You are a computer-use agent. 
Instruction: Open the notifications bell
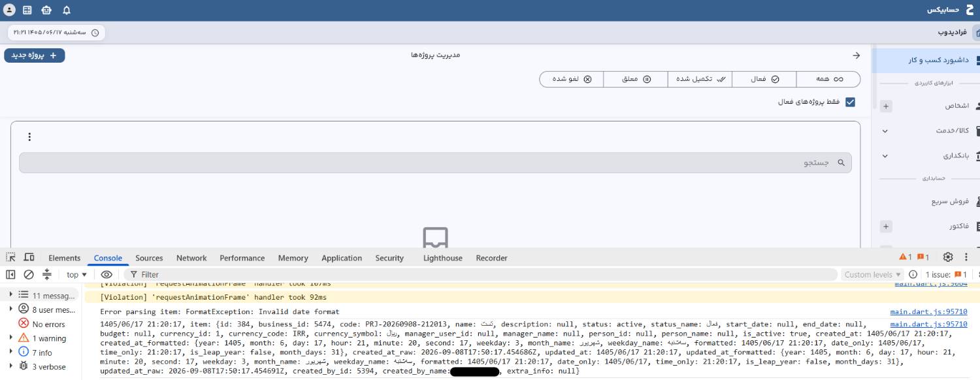coord(67,10)
